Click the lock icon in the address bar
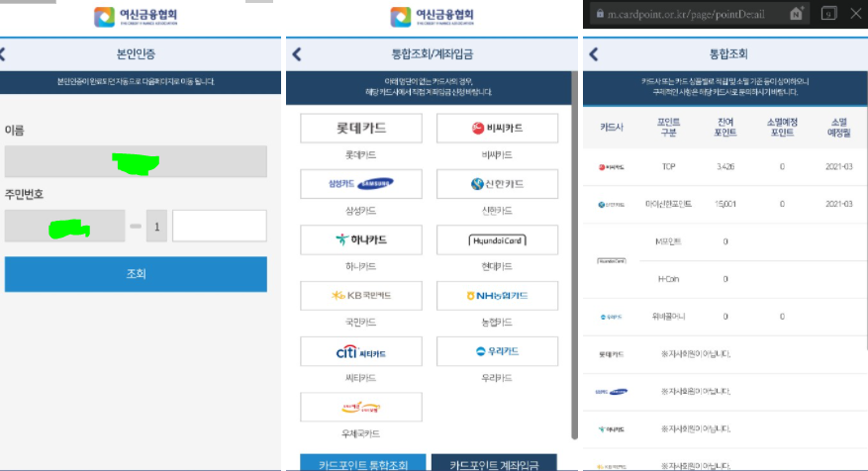The image size is (868, 471). pos(600,13)
